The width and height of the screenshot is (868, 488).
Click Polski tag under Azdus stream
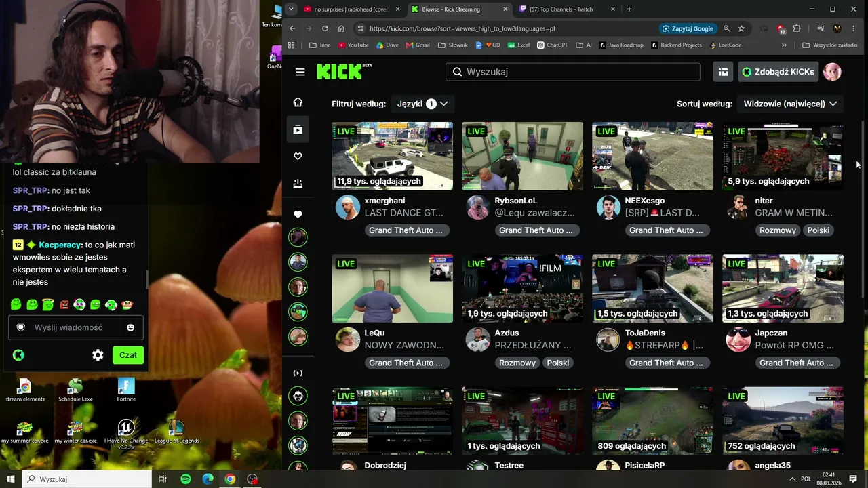(557, 363)
